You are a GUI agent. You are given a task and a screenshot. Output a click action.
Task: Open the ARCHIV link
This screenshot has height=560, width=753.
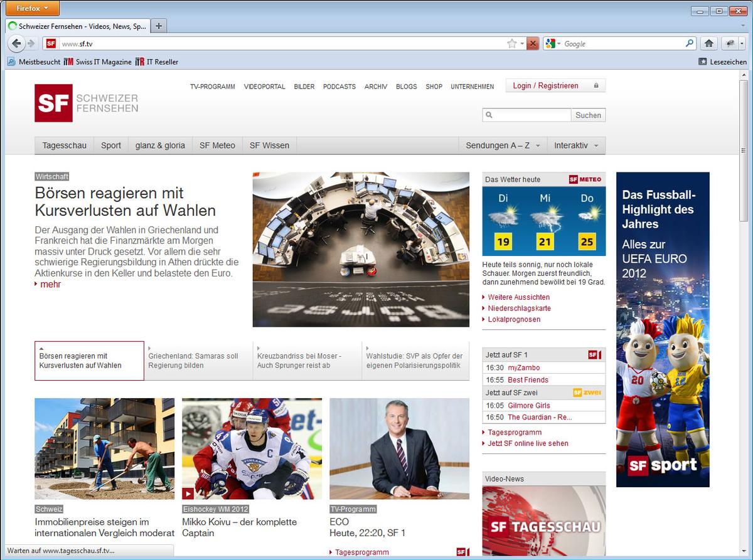point(376,87)
